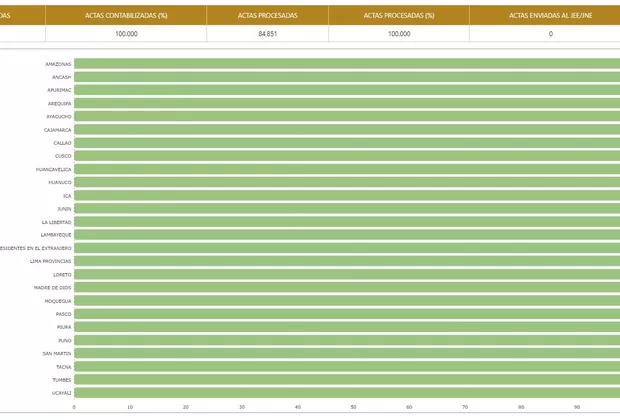Select the ACTAS PROCESADAS column header
The image size is (620, 420).
(267, 15)
